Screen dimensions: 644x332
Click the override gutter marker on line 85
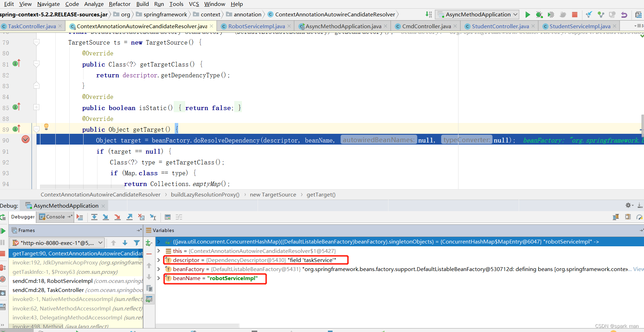16,107
